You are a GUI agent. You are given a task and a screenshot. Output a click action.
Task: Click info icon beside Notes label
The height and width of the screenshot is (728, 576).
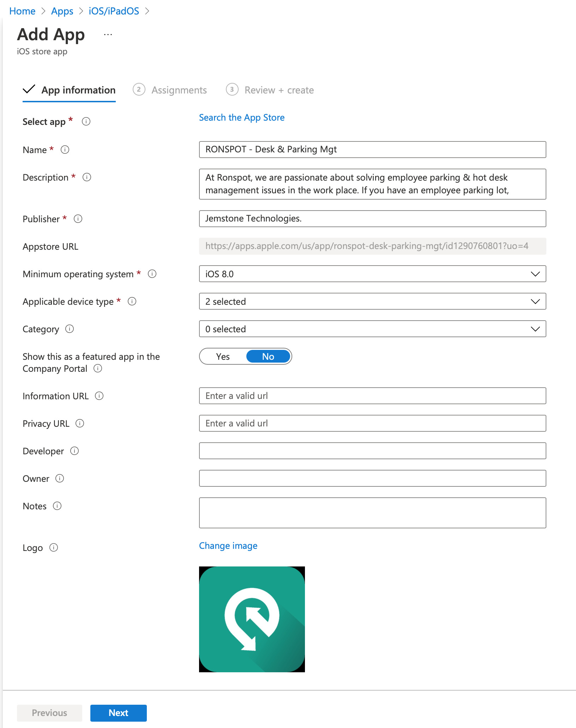57,506
